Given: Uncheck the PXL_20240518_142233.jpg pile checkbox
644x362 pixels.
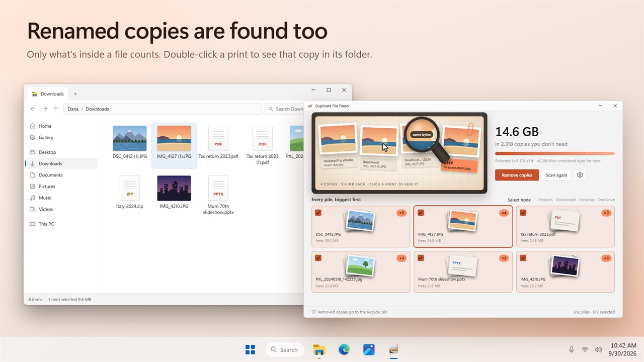Looking at the screenshot, I should [x=318, y=258].
